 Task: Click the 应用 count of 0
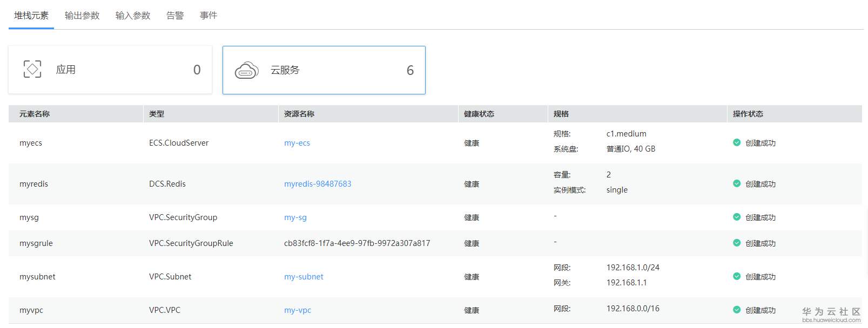[x=197, y=70]
